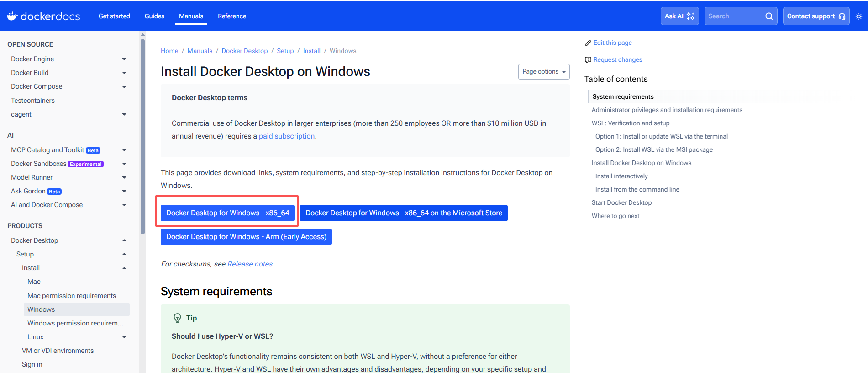
Task: Go to Install breadcrumb
Action: point(312,51)
